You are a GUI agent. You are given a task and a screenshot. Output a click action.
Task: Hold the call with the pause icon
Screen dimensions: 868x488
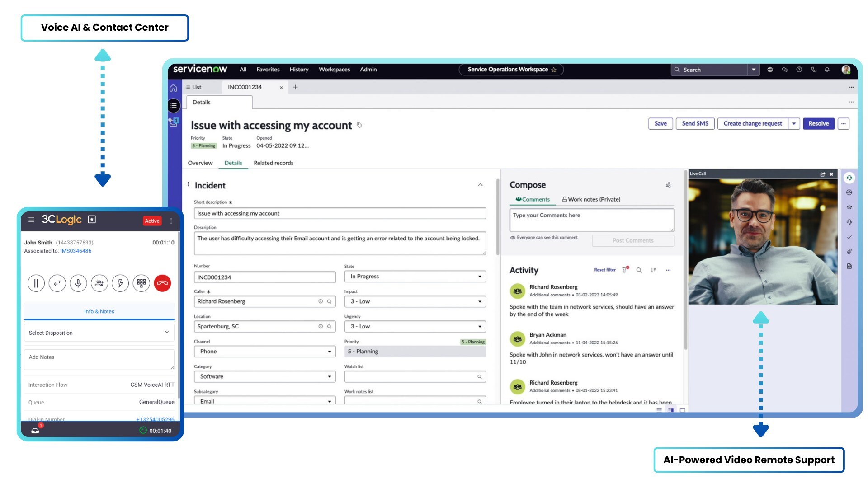click(x=36, y=283)
